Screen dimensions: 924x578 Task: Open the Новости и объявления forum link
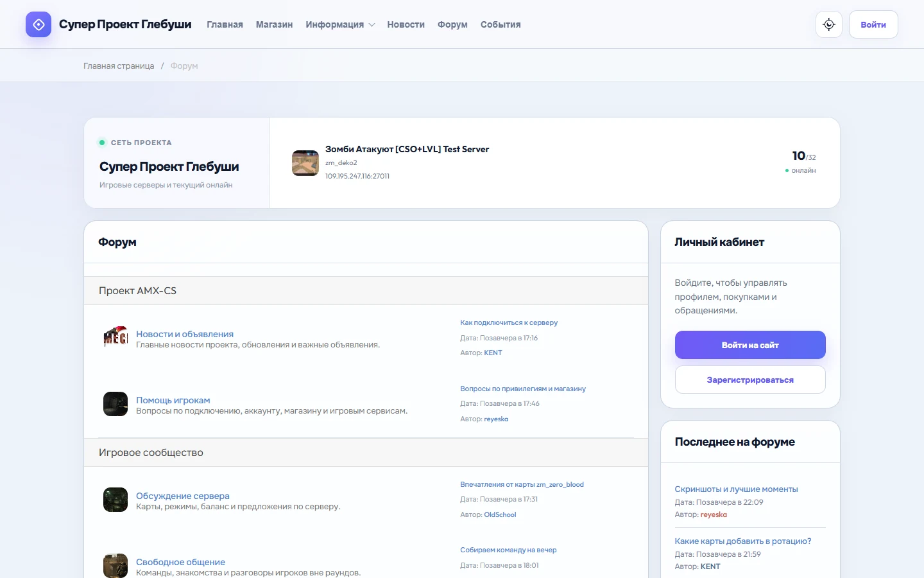[185, 334]
